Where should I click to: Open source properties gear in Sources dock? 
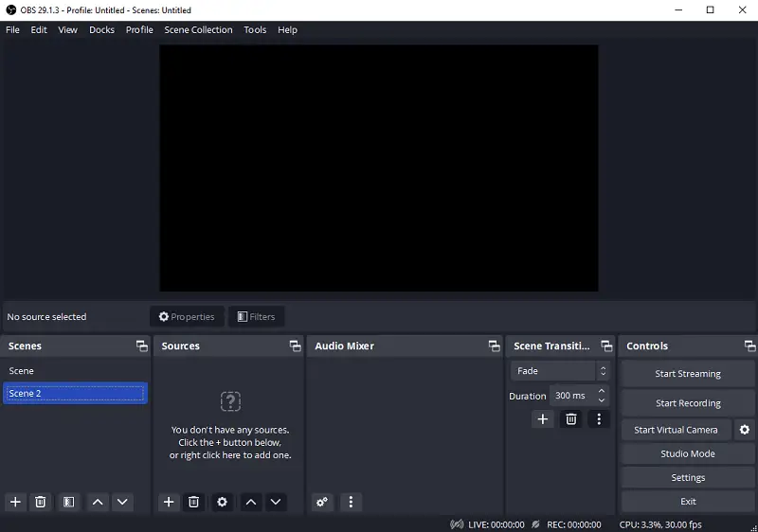[x=222, y=502]
